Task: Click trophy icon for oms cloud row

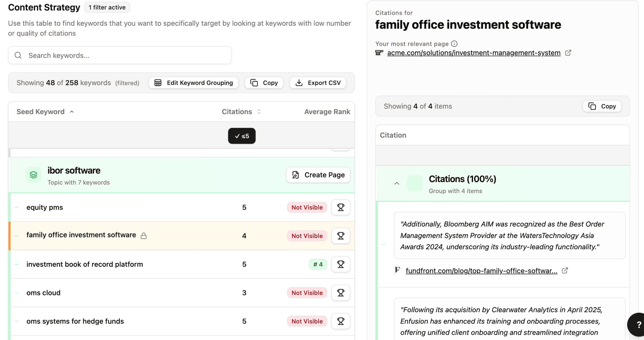Action: tap(341, 293)
